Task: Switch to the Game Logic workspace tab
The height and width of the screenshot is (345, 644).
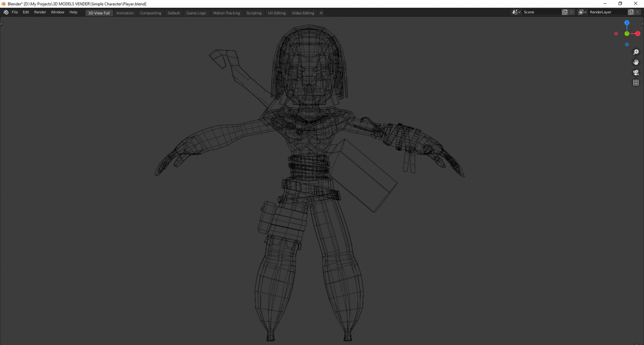Action: click(196, 13)
